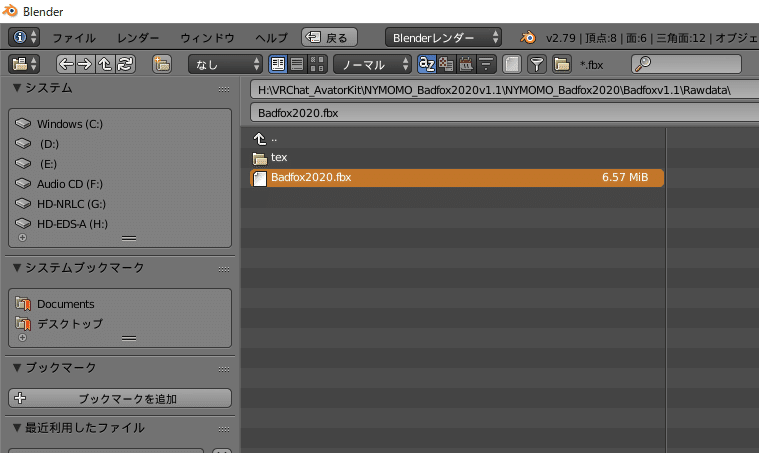759x453 pixels.
Task: Select Badfox2020.fbx file in list
Action: pos(457,178)
